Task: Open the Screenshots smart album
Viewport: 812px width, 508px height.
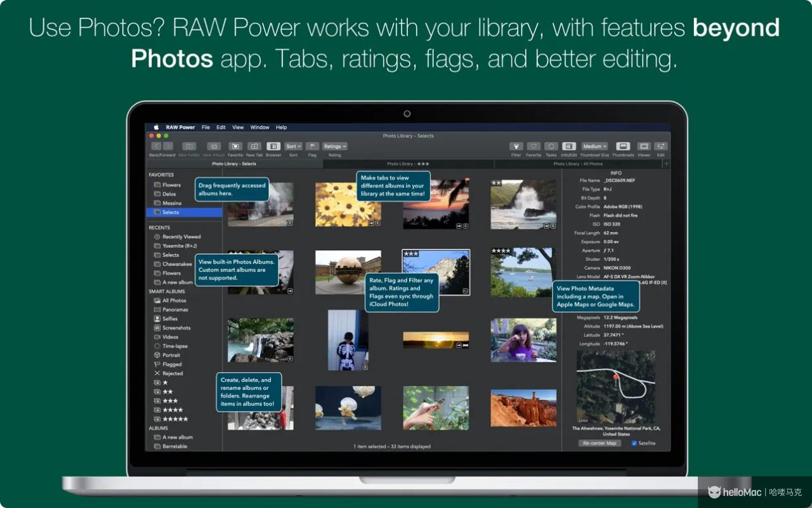Action: click(172, 328)
